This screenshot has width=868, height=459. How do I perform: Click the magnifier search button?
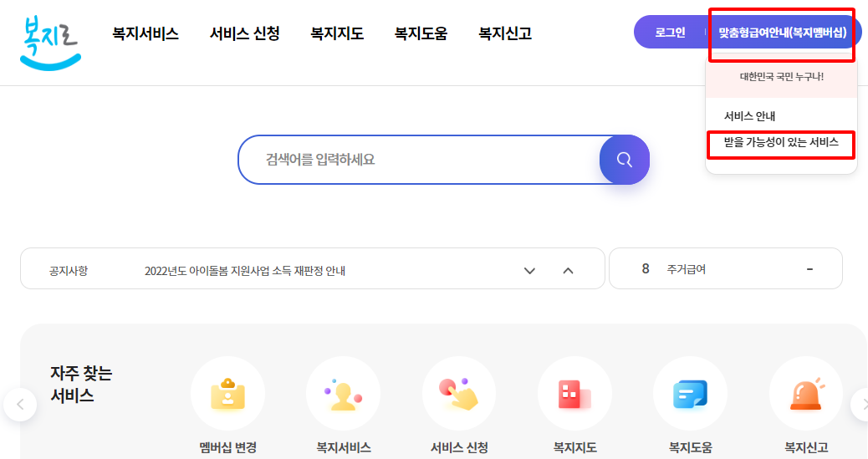coord(625,160)
